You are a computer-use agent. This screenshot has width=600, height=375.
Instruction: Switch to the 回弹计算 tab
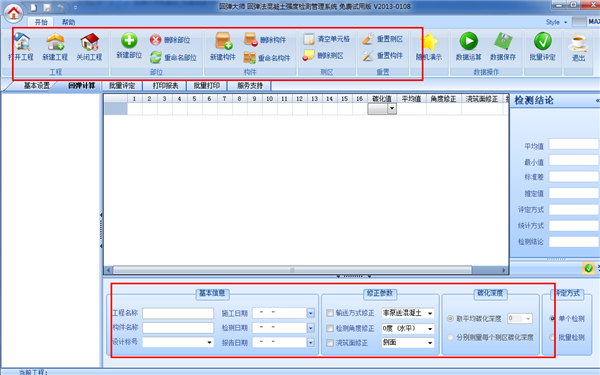(x=82, y=86)
